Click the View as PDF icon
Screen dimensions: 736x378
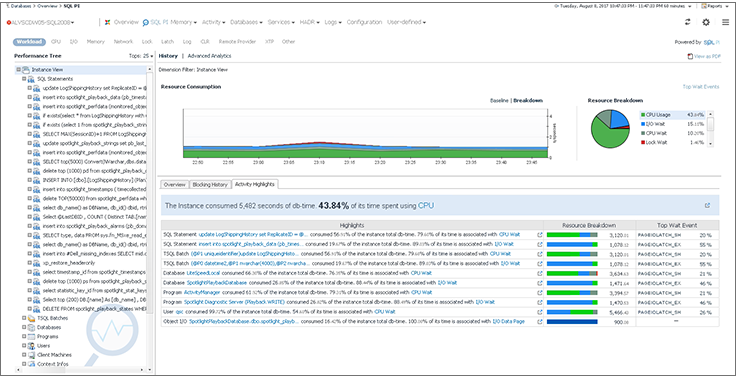[x=690, y=56]
